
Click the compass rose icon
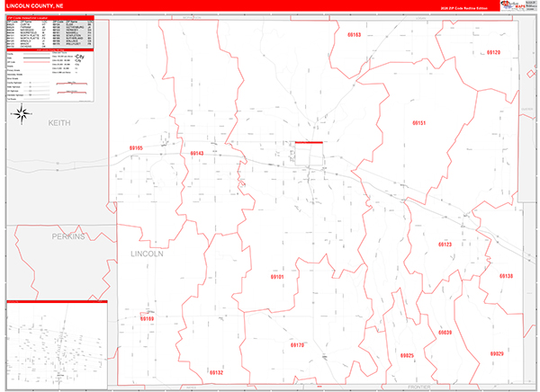(22, 114)
